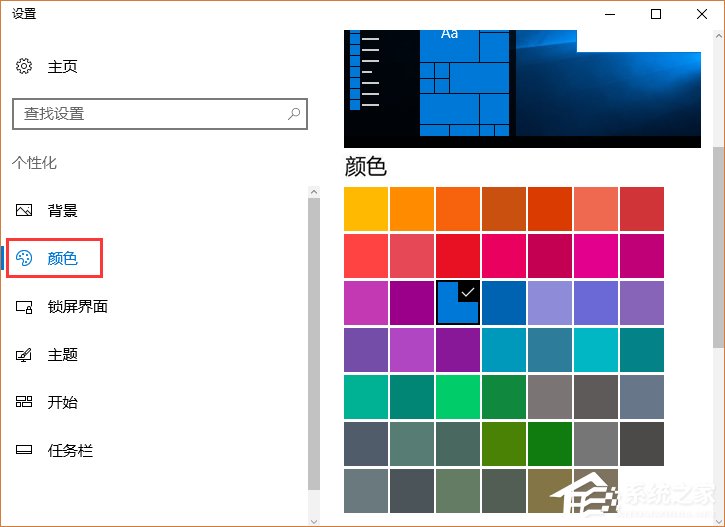The width and height of the screenshot is (725, 527).
Task: Pick the golden yellow swatch in top row
Action: (x=366, y=209)
